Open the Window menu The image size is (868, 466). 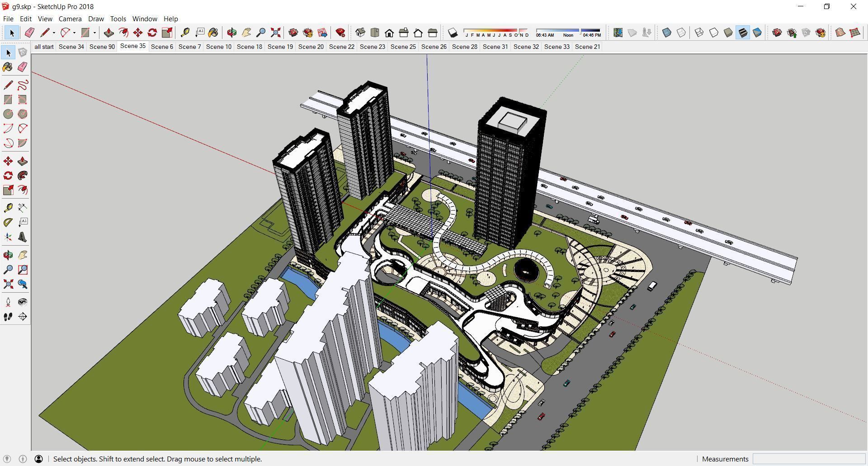[145, 19]
